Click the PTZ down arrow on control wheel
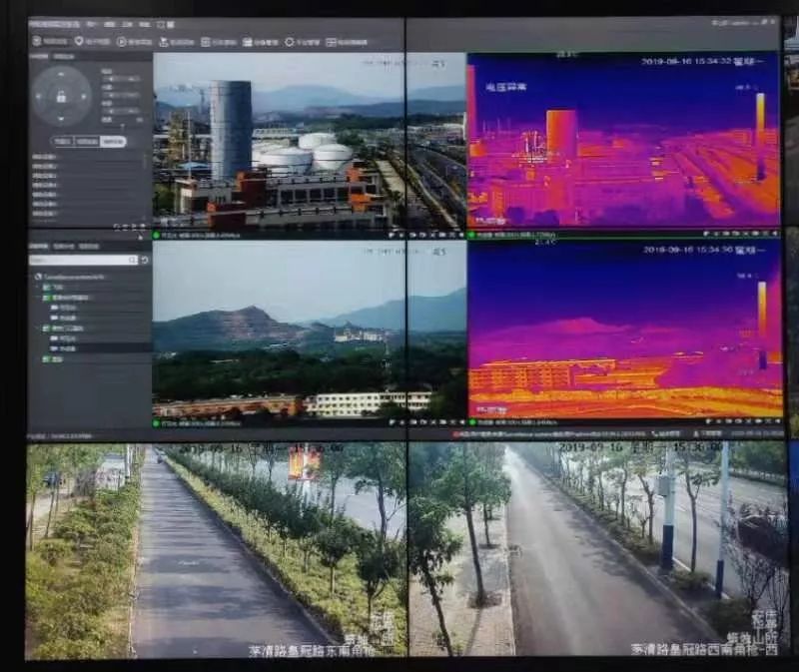Screen dimensions: 799x672 point(61,118)
